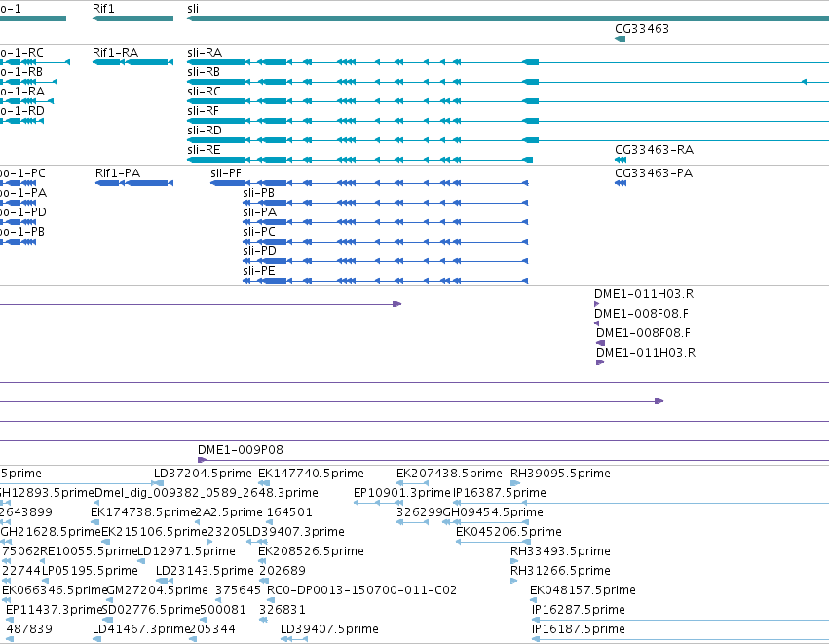This screenshot has width=829, height=644.
Task: Click the 487839 feature label
Action: [x=29, y=629]
